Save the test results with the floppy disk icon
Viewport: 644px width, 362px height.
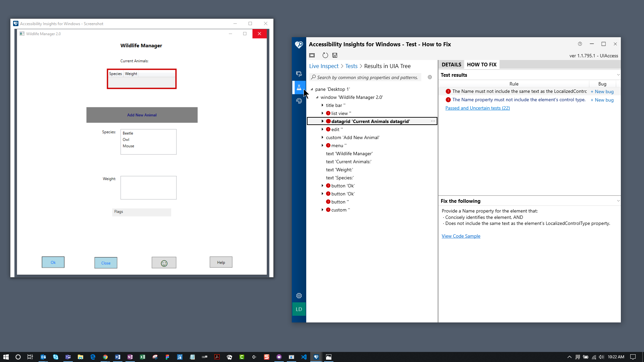coord(335,55)
